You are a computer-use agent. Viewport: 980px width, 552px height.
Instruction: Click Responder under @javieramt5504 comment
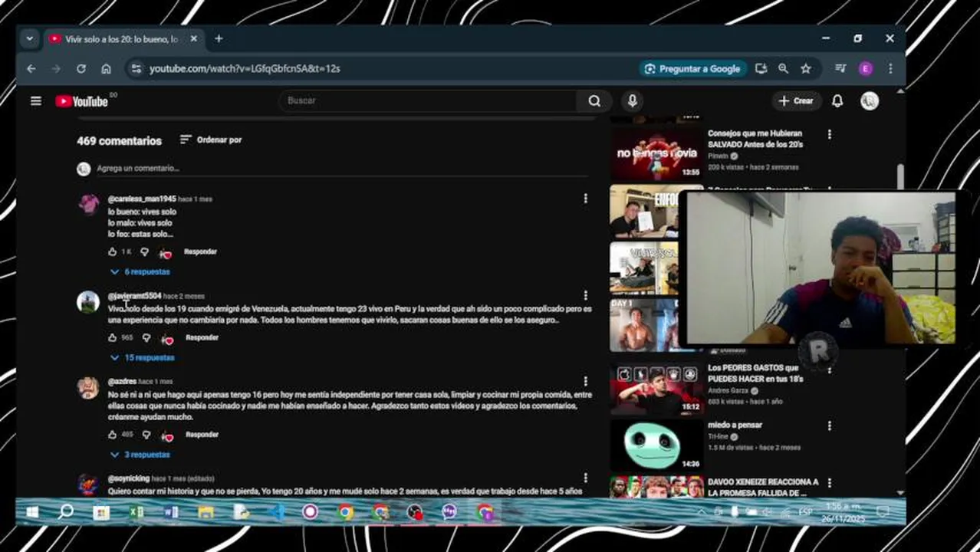(202, 337)
